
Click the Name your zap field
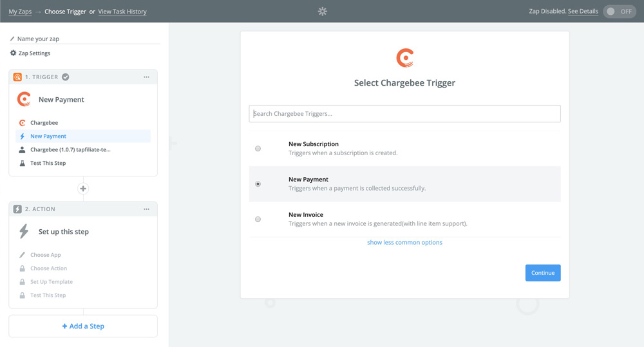[84, 39]
